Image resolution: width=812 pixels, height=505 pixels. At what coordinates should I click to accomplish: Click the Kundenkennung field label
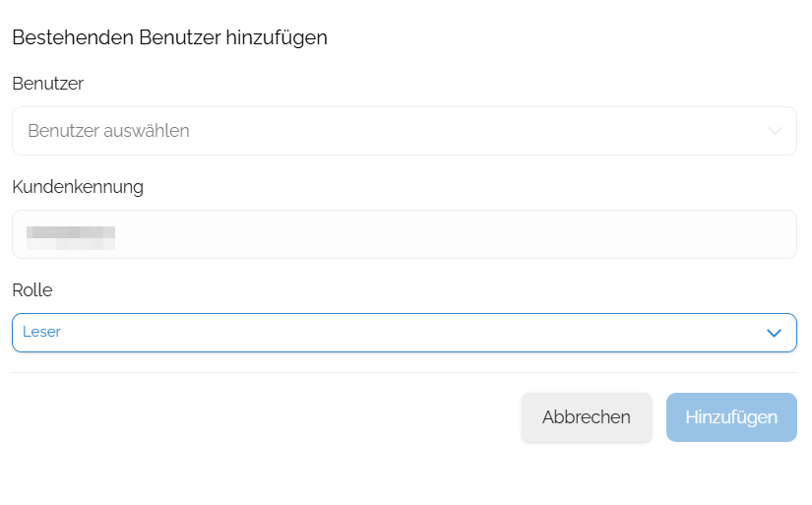coord(78,187)
